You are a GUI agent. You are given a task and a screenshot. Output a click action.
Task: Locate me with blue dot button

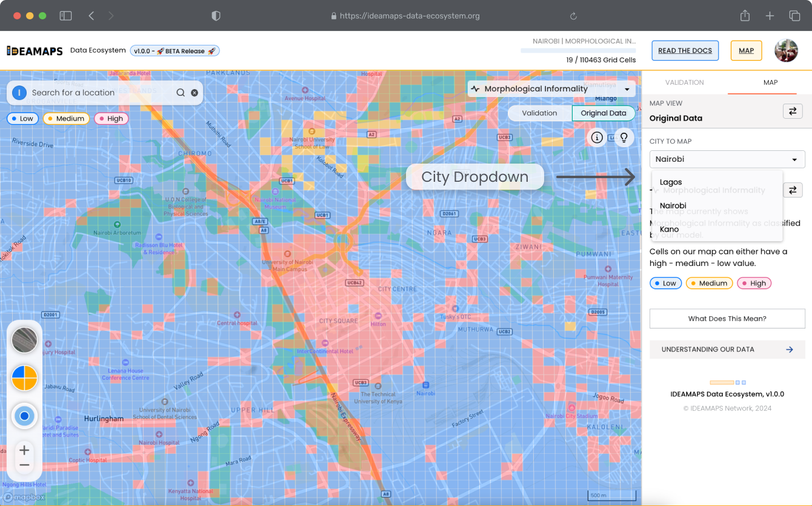25,416
